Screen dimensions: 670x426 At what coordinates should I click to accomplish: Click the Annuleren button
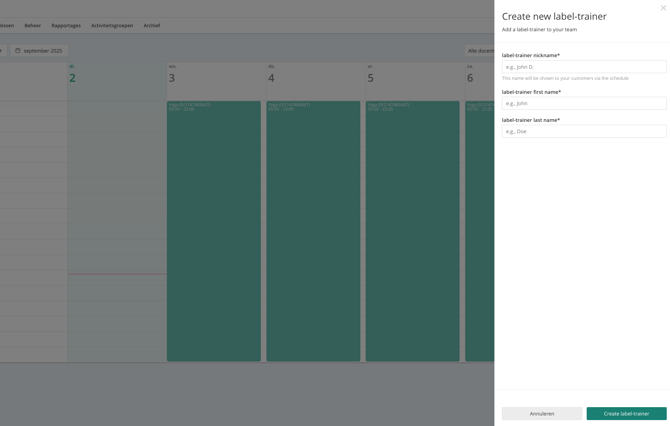(542, 413)
